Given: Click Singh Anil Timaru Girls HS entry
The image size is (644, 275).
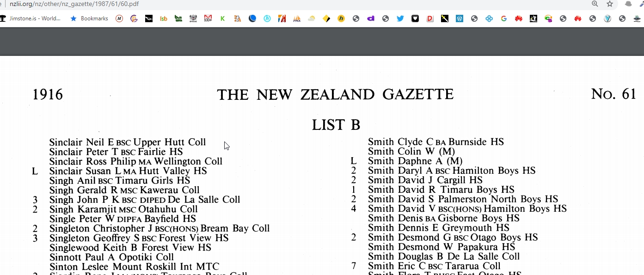Looking at the screenshot, I should (120, 181).
